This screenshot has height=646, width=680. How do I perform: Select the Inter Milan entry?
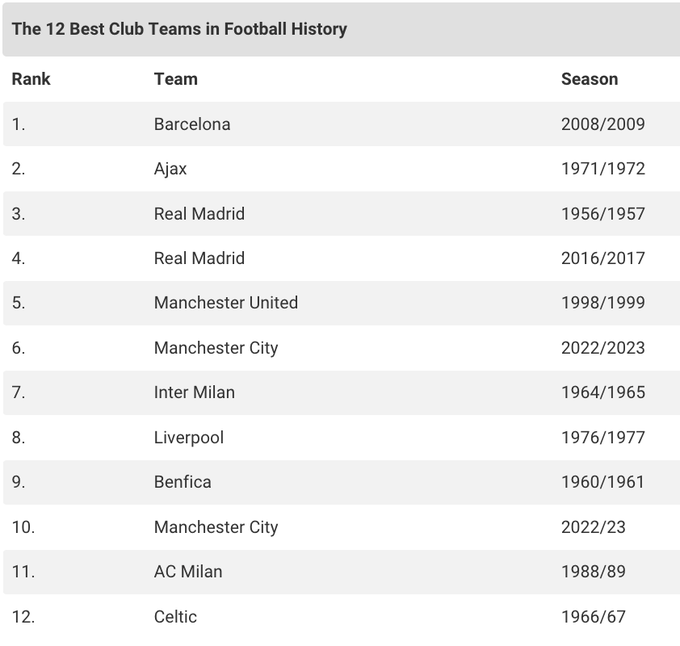point(194,392)
